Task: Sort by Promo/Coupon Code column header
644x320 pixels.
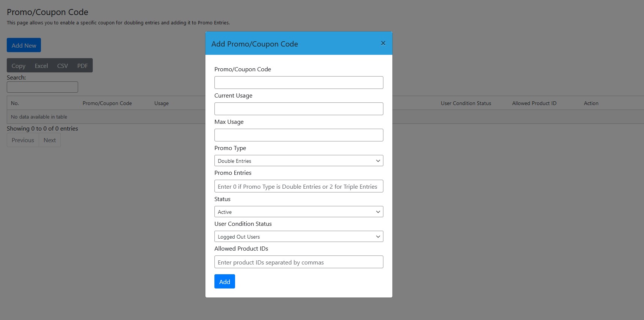Action: [x=107, y=103]
